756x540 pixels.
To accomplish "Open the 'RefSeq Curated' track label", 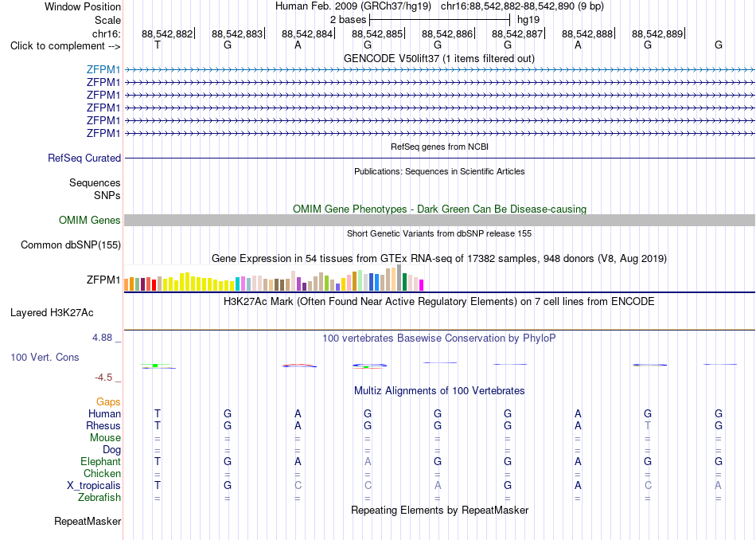I will [84, 158].
